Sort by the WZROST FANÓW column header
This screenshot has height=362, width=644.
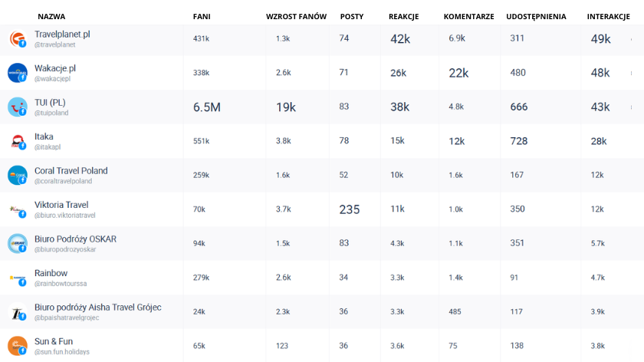(296, 16)
